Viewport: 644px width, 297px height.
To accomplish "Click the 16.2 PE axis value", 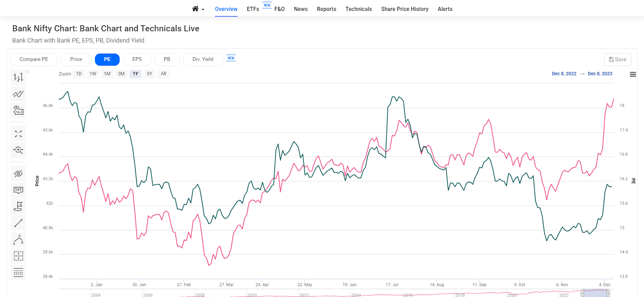I will (x=623, y=179).
